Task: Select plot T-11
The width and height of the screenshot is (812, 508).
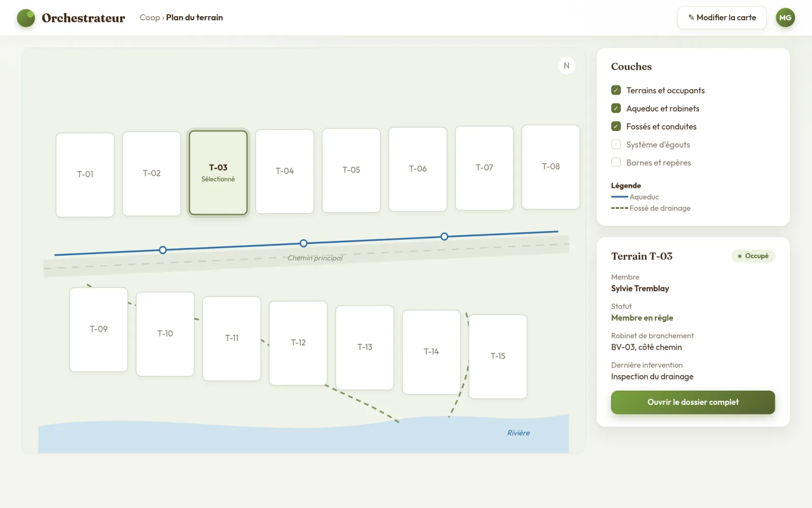Action: tap(232, 338)
